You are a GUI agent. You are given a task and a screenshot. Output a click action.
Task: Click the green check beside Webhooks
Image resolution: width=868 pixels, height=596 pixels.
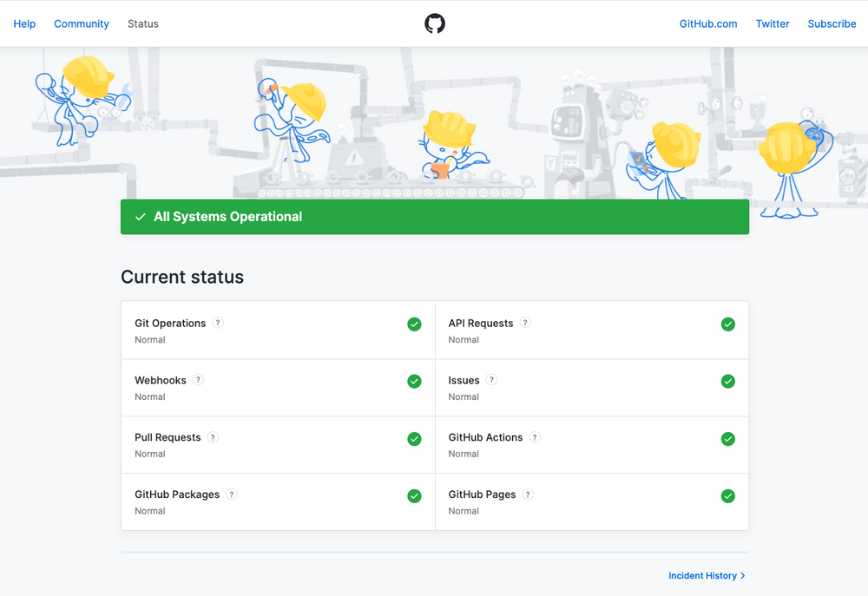point(414,381)
